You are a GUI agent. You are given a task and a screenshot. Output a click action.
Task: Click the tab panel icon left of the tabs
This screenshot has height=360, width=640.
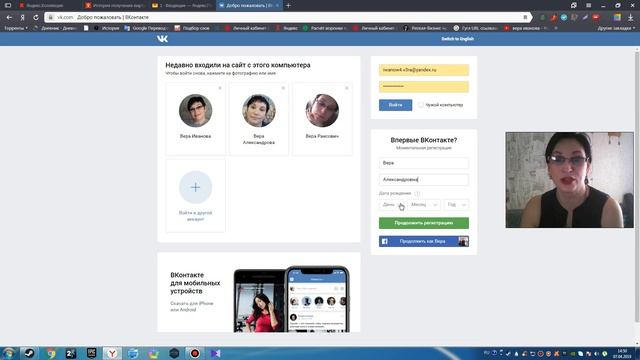pyautogui.click(x=8, y=5)
